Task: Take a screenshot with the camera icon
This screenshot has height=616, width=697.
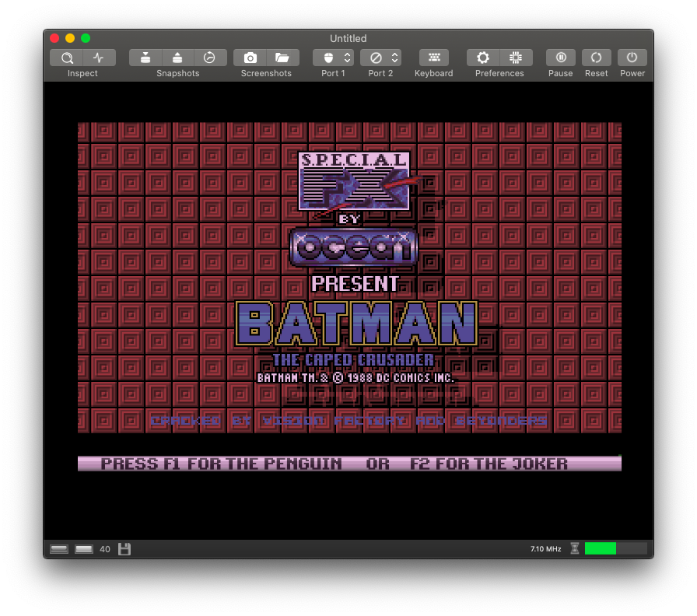Action: click(250, 58)
